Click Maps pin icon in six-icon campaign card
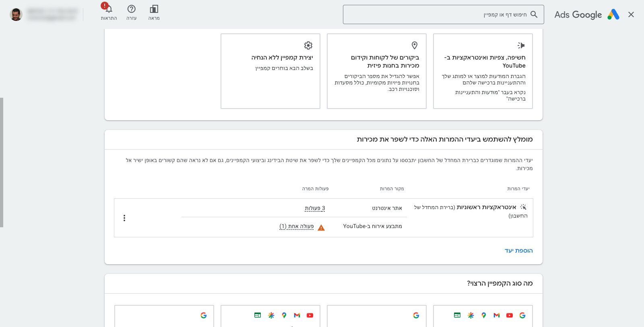The height and width of the screenshot is (327, 644). (x=484, y=315)
